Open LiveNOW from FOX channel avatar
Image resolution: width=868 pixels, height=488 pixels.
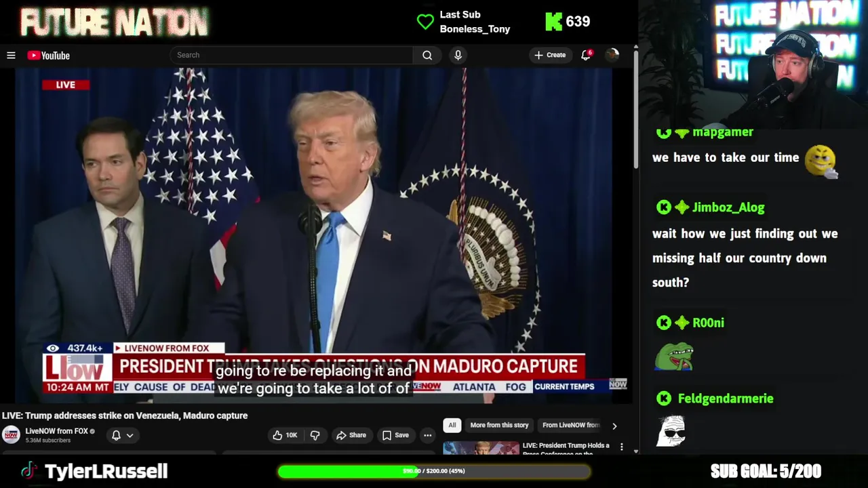tap(11, 434)
